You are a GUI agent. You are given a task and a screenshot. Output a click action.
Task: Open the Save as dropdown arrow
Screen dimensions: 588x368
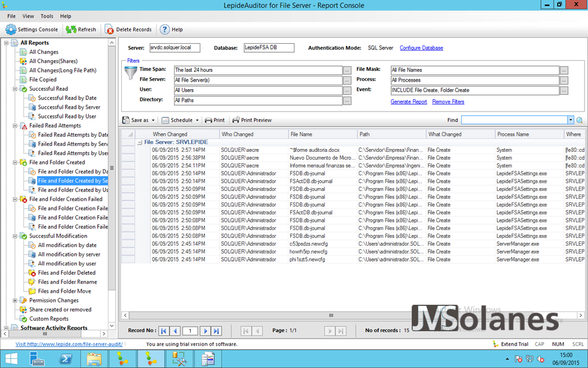point(153,121)
